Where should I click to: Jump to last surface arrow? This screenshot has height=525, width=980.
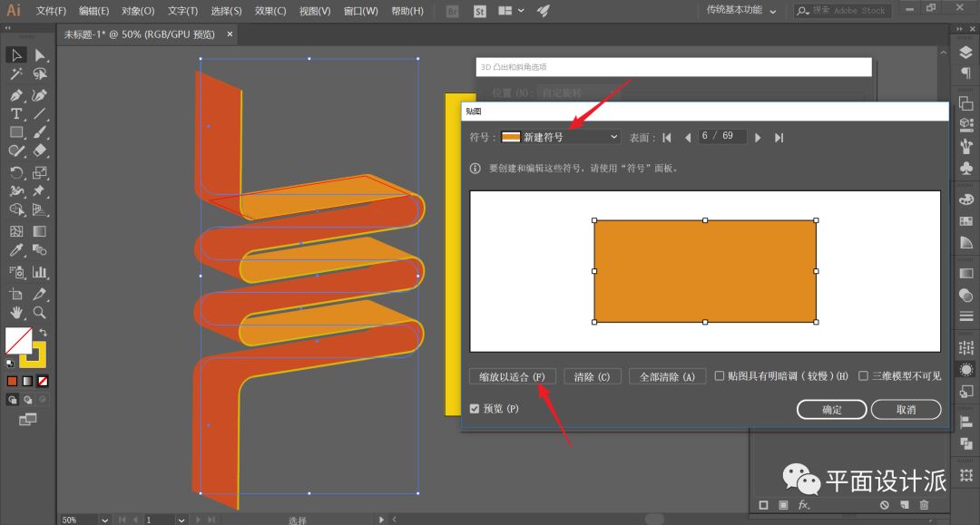coord(779,137)
